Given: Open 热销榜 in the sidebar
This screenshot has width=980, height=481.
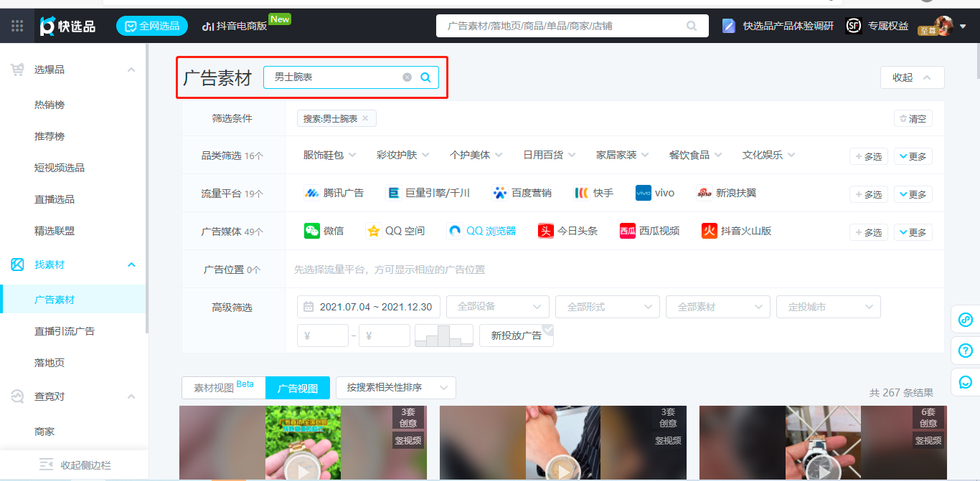Looking at the screenshot, I should coord(50,105).
